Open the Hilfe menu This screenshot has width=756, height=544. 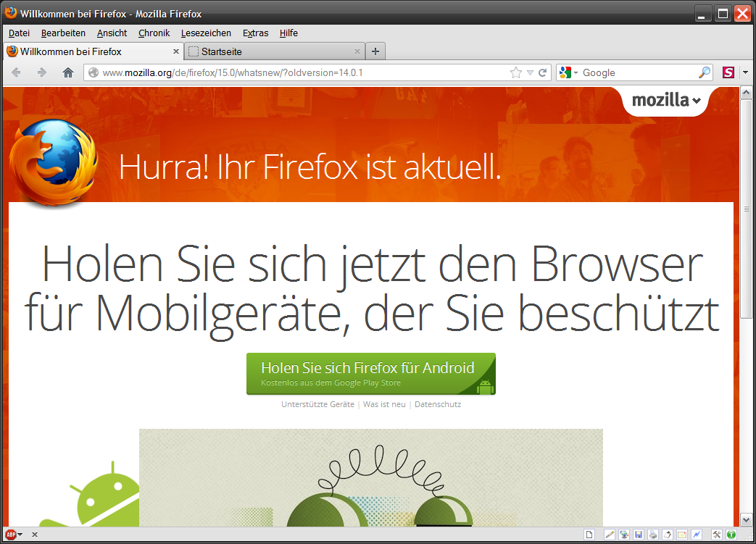[x=288, y=33]
